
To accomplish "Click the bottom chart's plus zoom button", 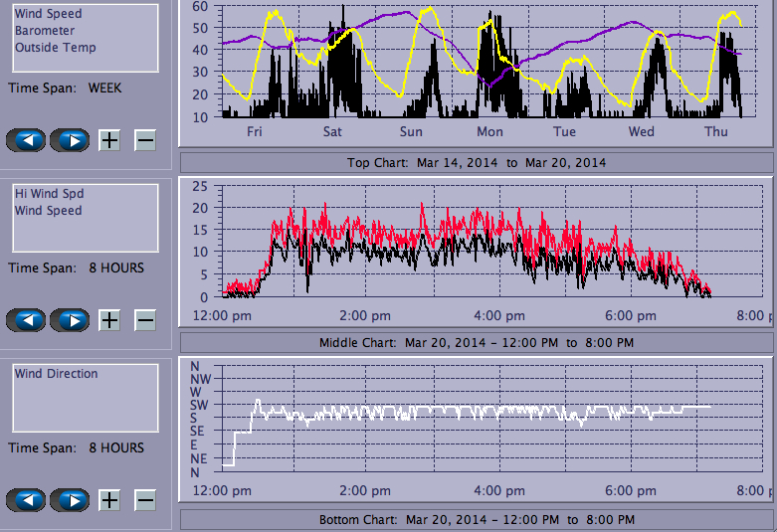I will click(x=109, y=500).
